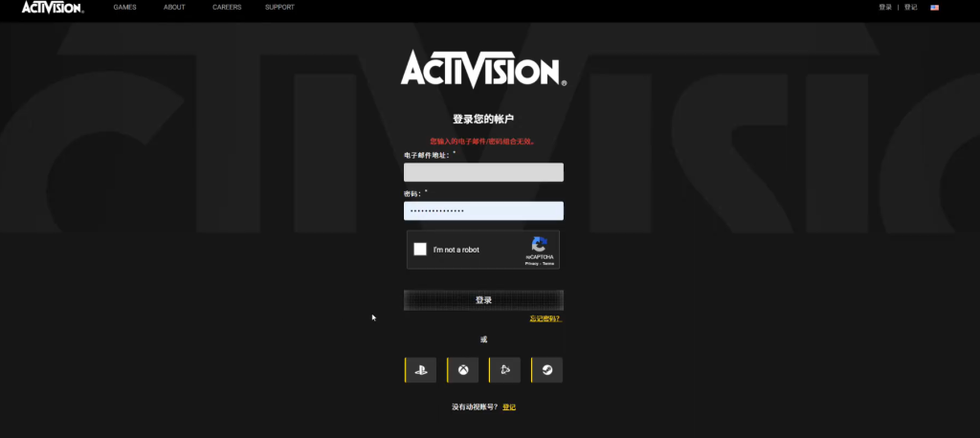Open the GAMES menu
980x438 pixels.
pyautogui.click(x=124, y=8)
